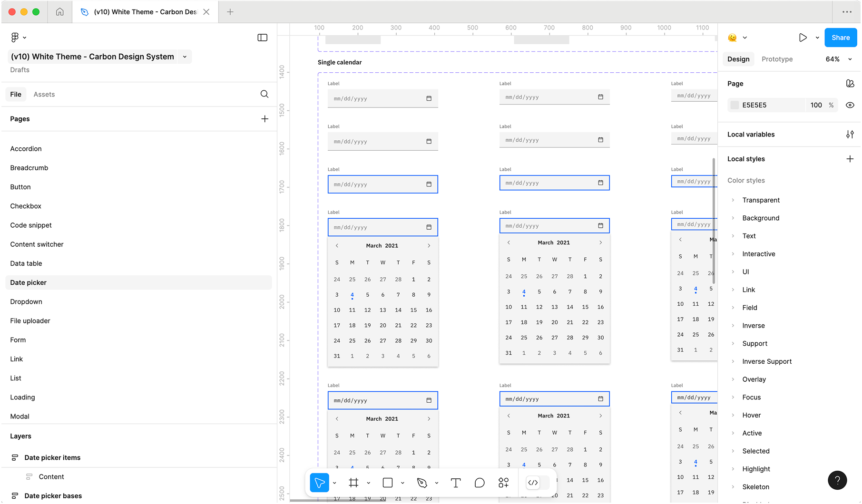Start presentation with play icon
The width and height of the screenshot is (862, 504).
pyautogui.click(x=803, y=38)
